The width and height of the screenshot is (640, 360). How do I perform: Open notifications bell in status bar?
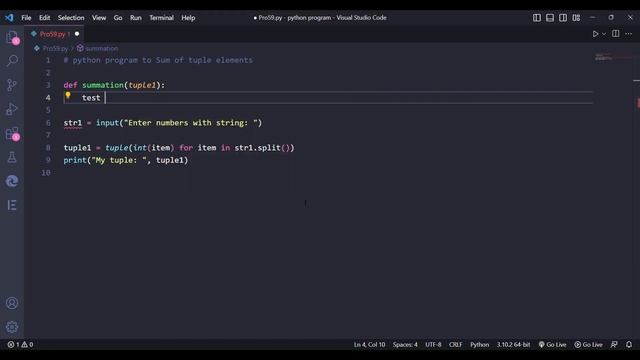(629, 344)
